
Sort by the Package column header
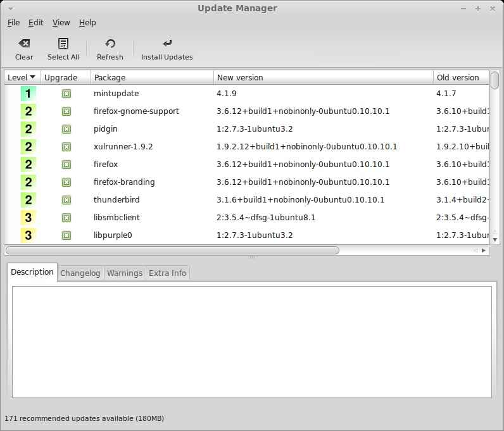(x=152, y=77)
